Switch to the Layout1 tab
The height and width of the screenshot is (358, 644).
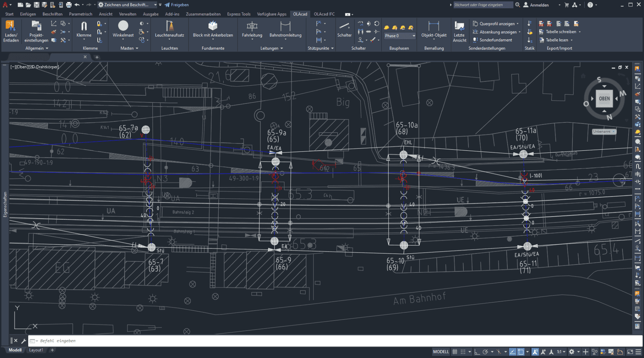click(x=36, y=350)
